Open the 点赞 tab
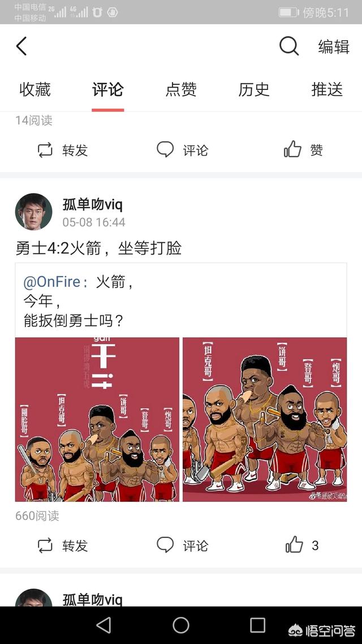The height and width of the screenshot is (644, 362). coord(181,89)
